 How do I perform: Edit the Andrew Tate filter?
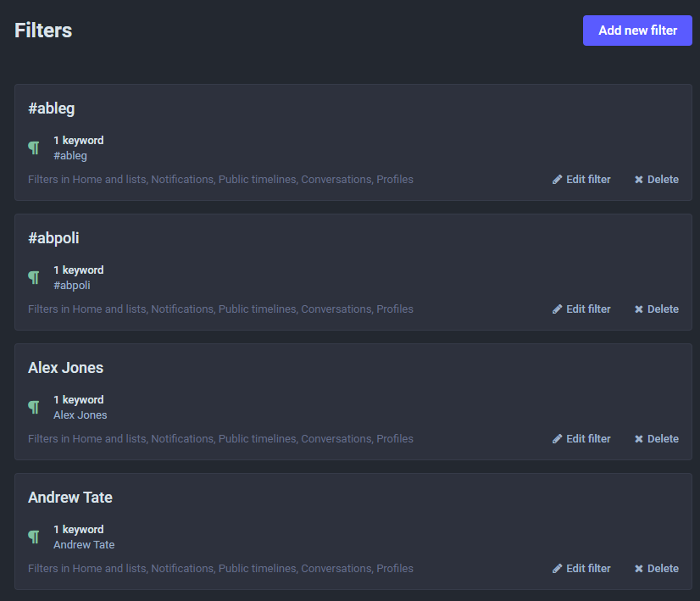581,569
